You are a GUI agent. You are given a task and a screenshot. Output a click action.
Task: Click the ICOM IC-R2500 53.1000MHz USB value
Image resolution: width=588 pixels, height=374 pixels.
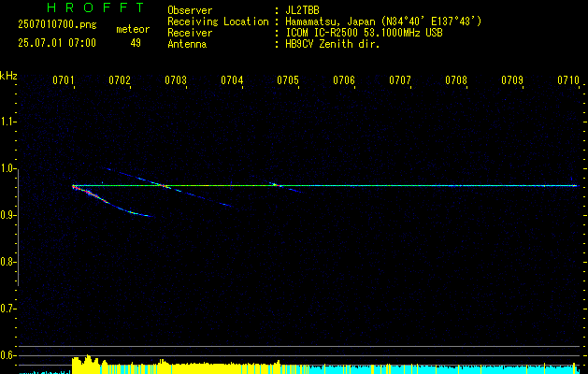[x=364, y=33]
